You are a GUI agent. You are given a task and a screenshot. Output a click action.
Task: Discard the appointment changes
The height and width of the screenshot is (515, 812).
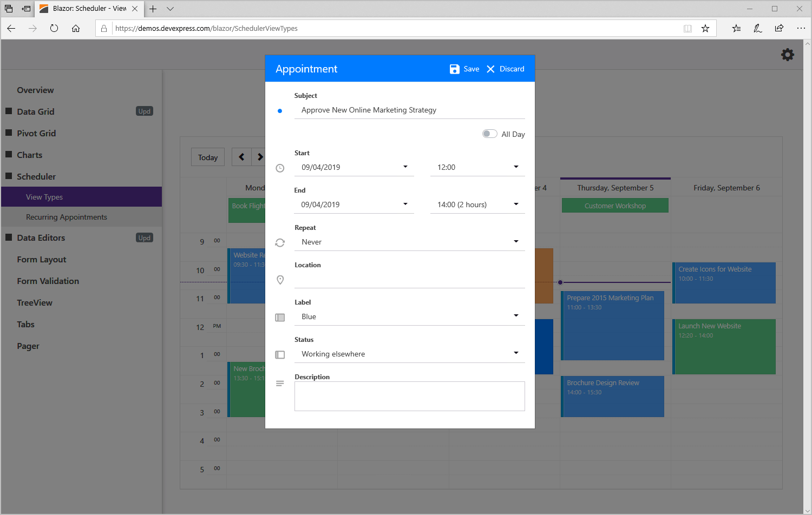(505, 69)
